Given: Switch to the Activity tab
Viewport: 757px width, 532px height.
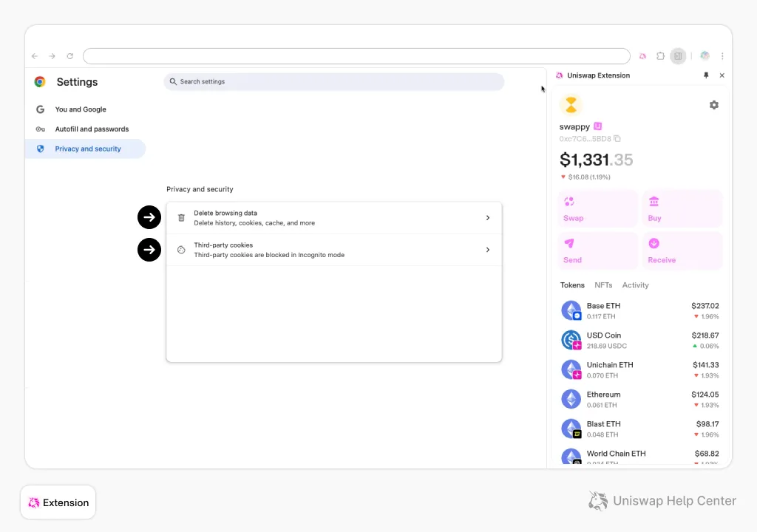Looking at the screenshot, I should (x=635, y=285).
